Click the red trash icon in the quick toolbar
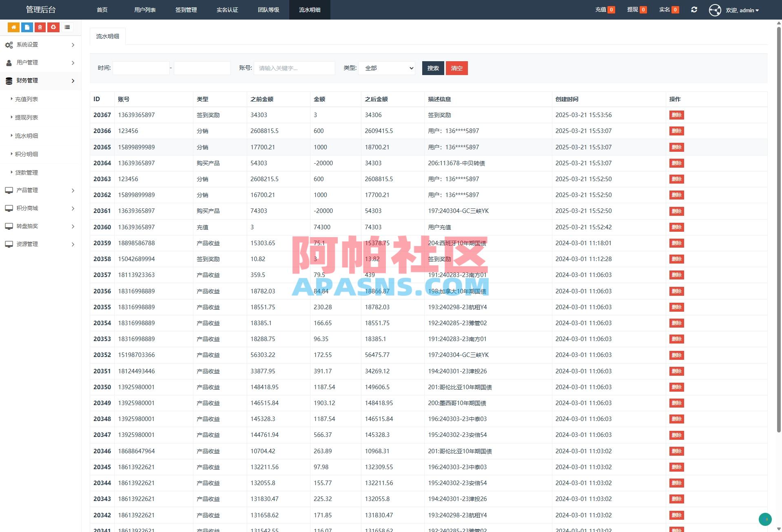 pos(40,27)
